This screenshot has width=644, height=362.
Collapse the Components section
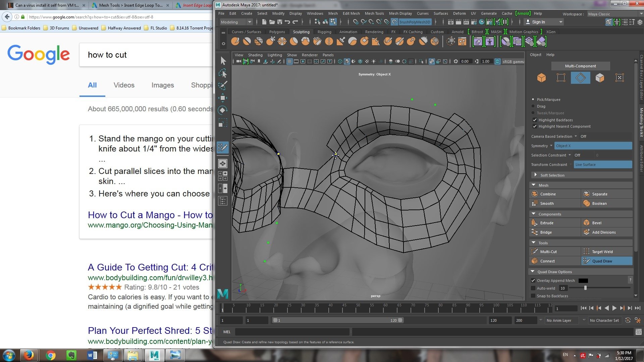click(x=534, y=214)
